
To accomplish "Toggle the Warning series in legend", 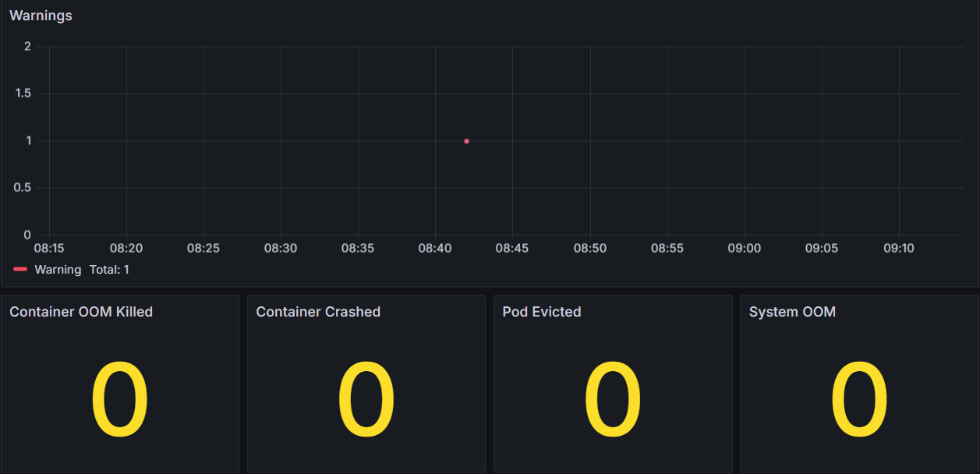I will (58, 270).
